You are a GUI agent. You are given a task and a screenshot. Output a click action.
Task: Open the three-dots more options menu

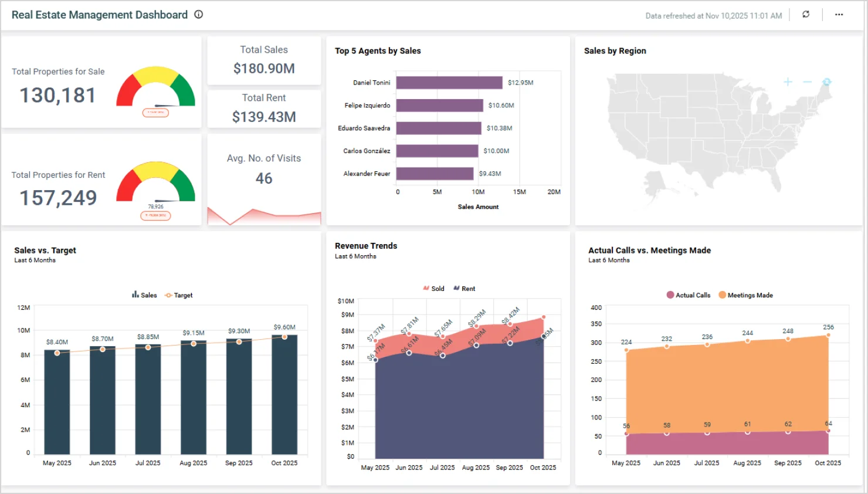[839, 15]
